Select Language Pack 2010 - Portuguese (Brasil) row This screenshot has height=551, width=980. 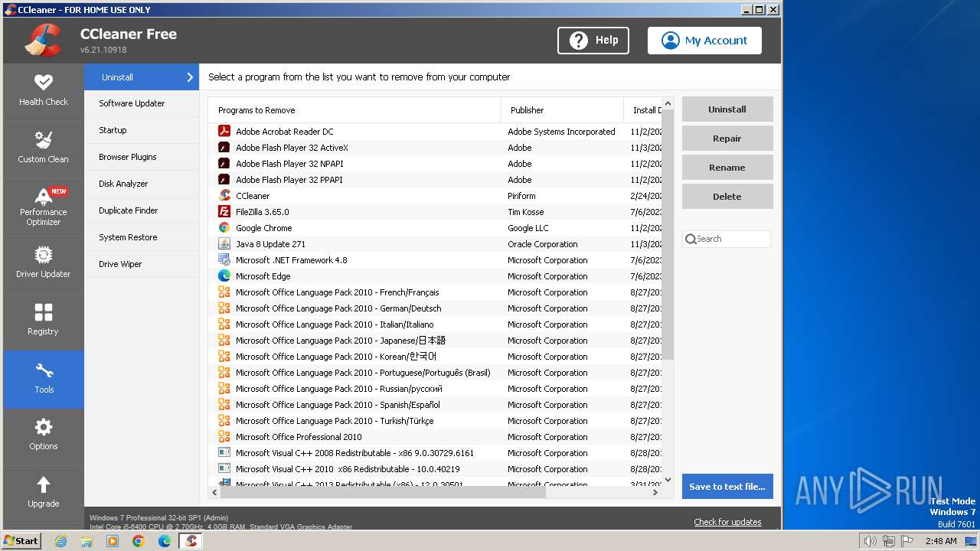click(x=435, y=372)
